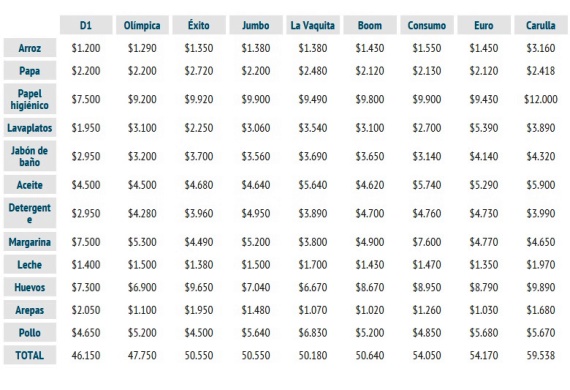Select the TOTAL row label

30,355
